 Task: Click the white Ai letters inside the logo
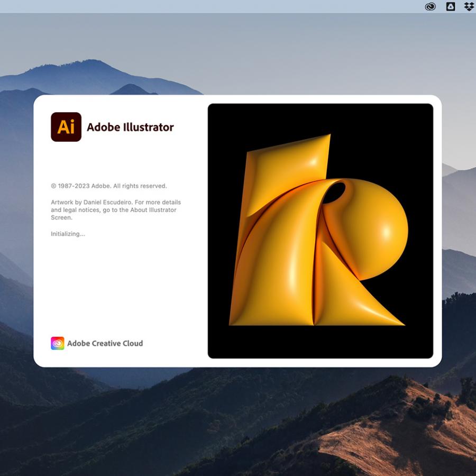point(66,127)
